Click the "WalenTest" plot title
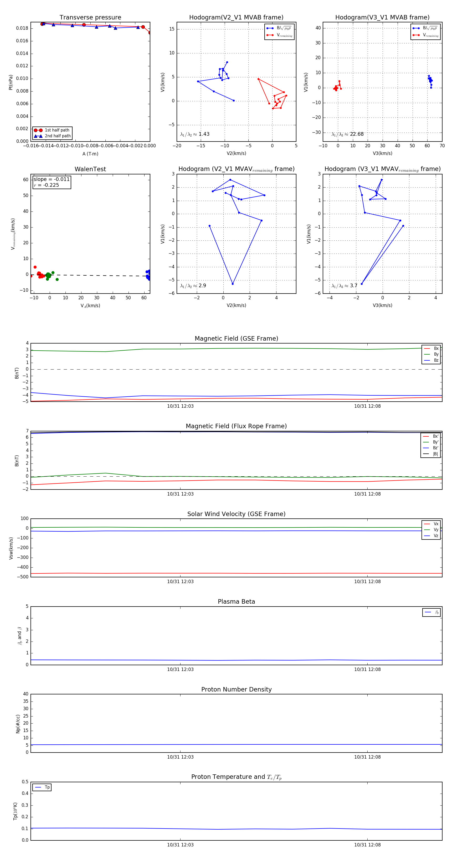This screenshot has height=868, width=473. pyautogui.click(x=90, y=169)
